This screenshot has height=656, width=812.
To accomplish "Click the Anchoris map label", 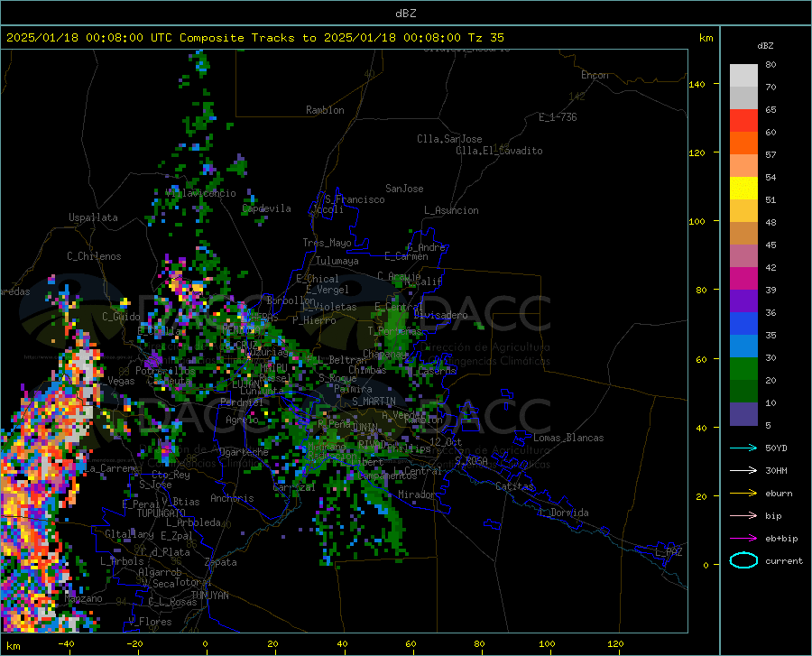I will coord(232,498).
